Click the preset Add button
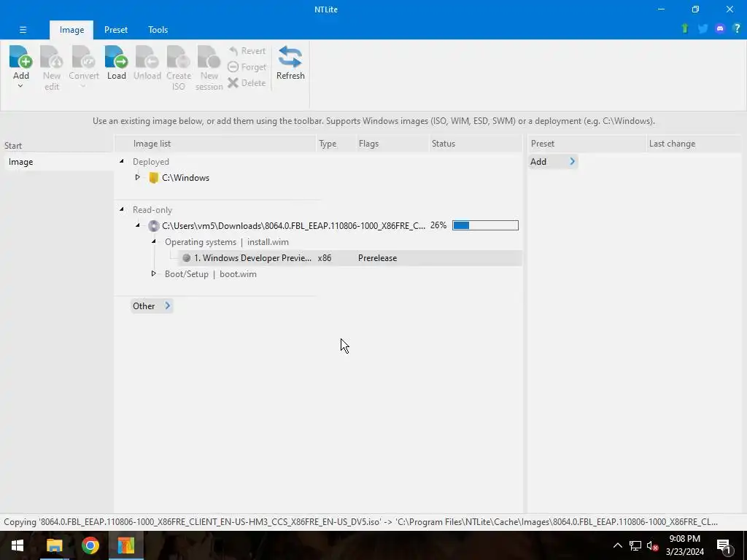 553,161
